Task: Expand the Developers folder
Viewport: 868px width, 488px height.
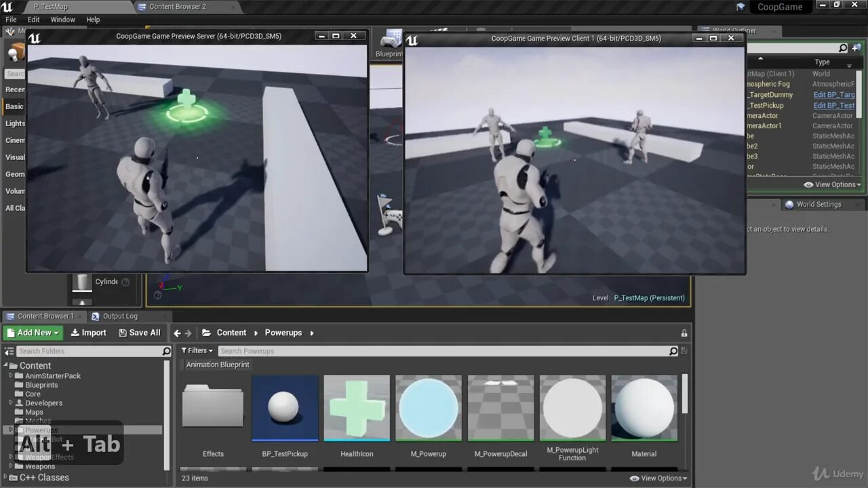Action: 11,403
